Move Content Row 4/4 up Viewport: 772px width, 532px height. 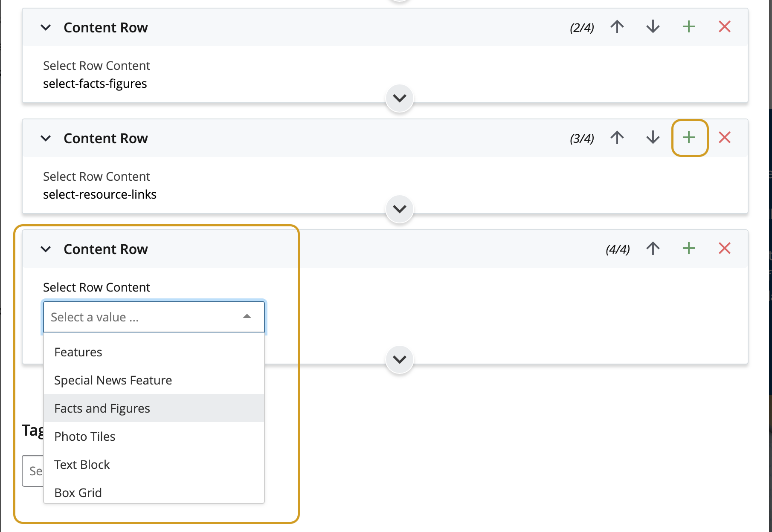(x=653, y=249)
